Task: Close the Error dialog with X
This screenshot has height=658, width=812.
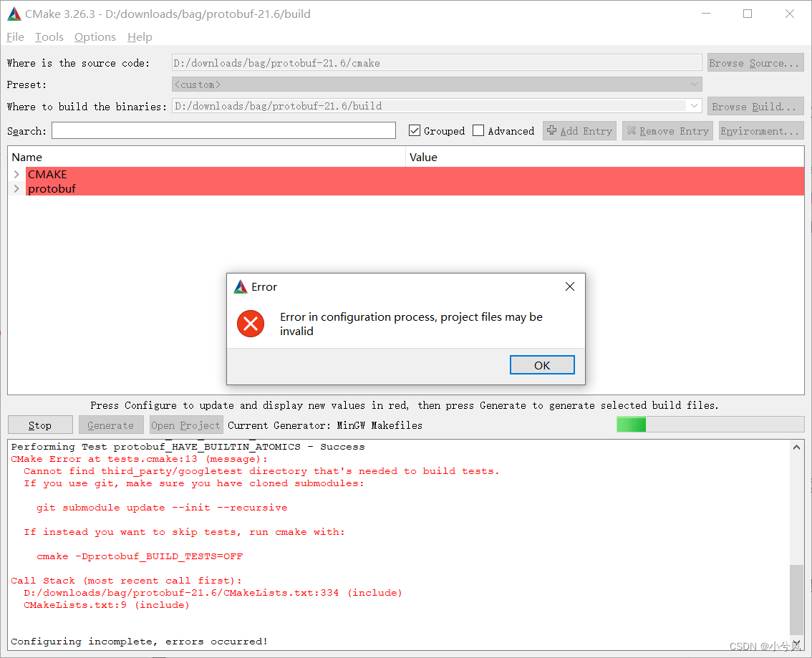Action: point(570,286)
